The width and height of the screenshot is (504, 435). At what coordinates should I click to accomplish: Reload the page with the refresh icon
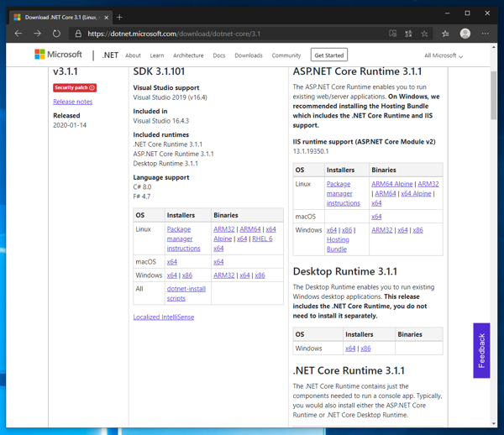point(56,34)
